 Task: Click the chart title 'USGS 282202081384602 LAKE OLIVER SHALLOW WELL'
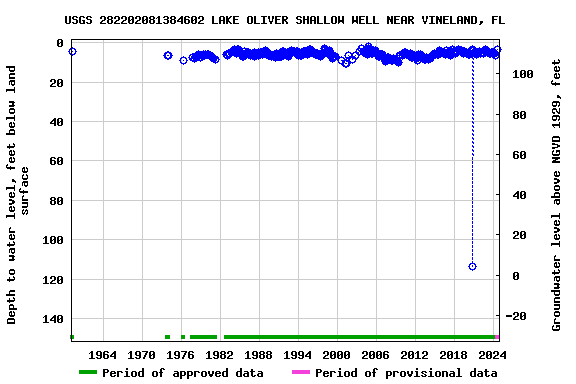tap(222, 20)
